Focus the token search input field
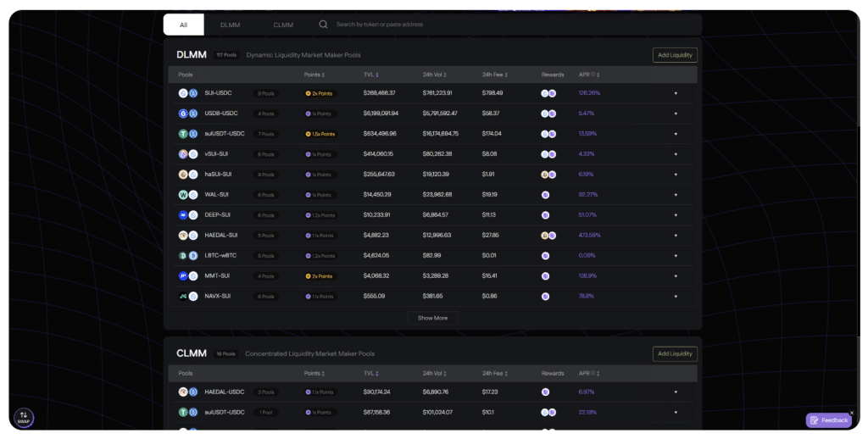The height and width of the screenshot is (439, 868). [424, 25]
